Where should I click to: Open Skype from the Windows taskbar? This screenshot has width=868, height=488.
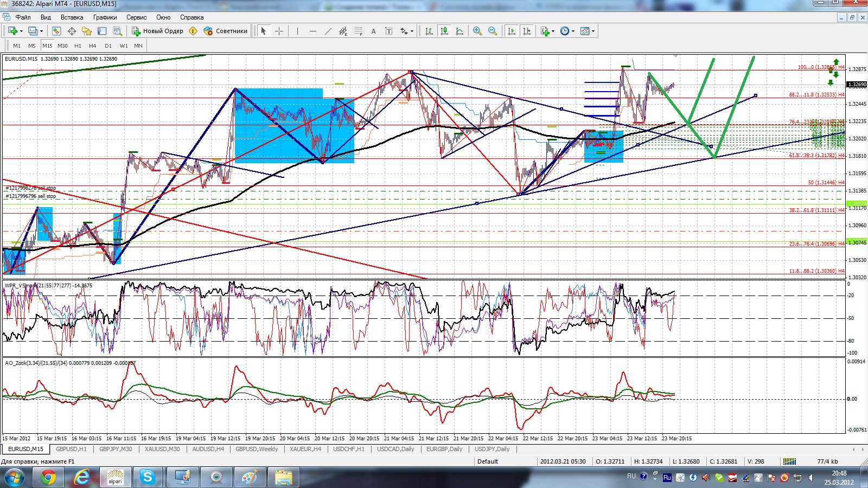coord(148,478)
